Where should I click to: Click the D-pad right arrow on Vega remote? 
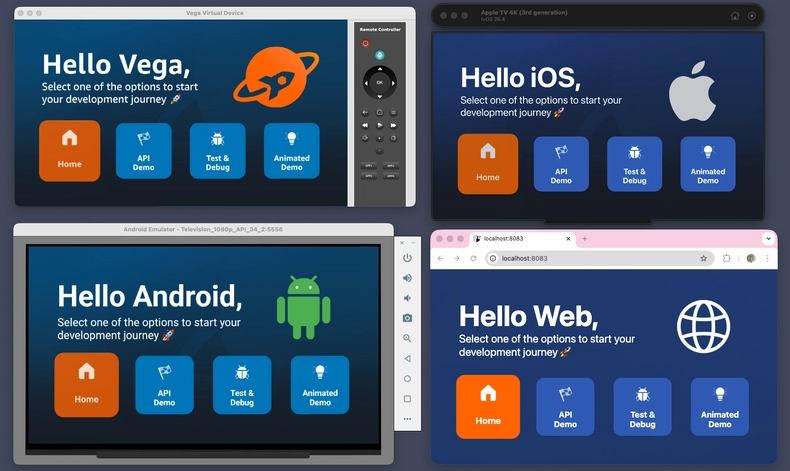[x=393, y=83]
